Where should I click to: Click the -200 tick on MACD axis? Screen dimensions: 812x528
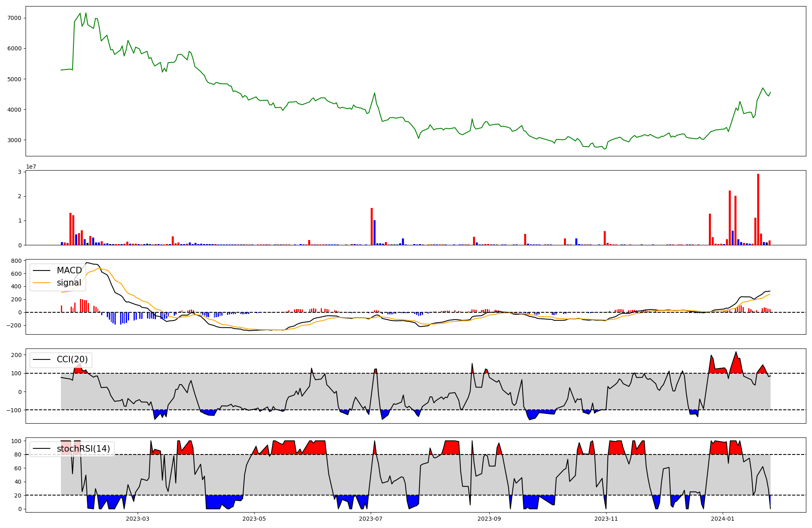14,325
